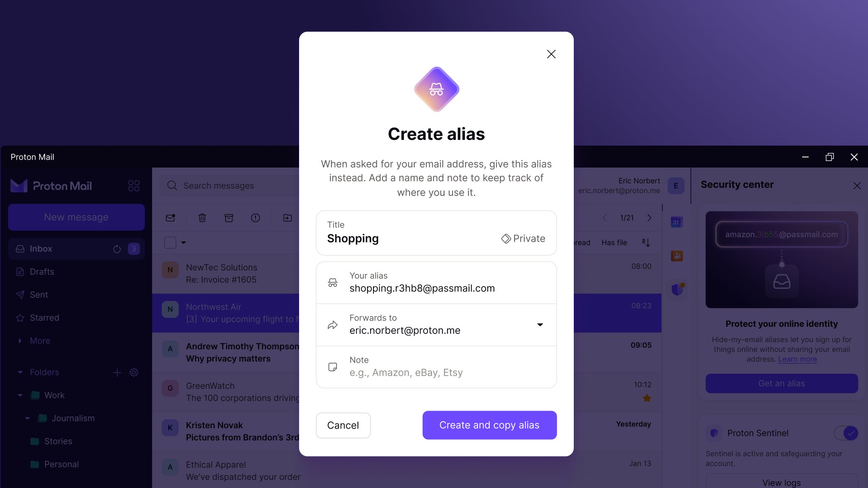Click the Proton Mail logo icon
The width and height of the screenshot is (868, 488).
point(20,185)
